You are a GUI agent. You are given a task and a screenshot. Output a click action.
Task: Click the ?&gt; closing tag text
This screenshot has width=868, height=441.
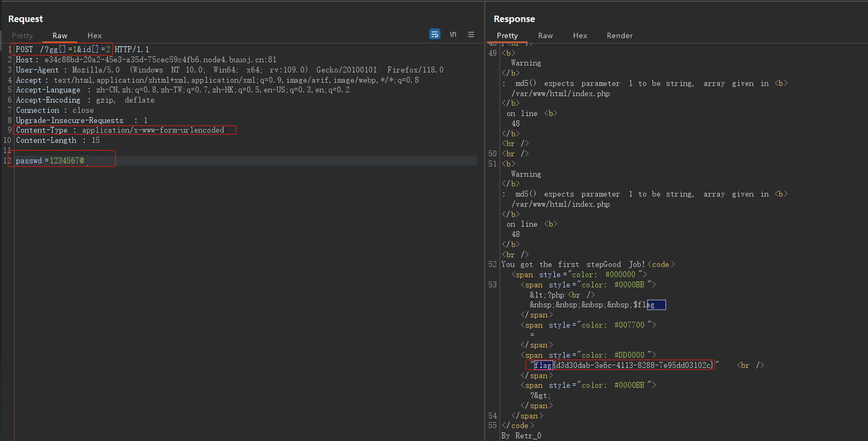pos(540,395)
